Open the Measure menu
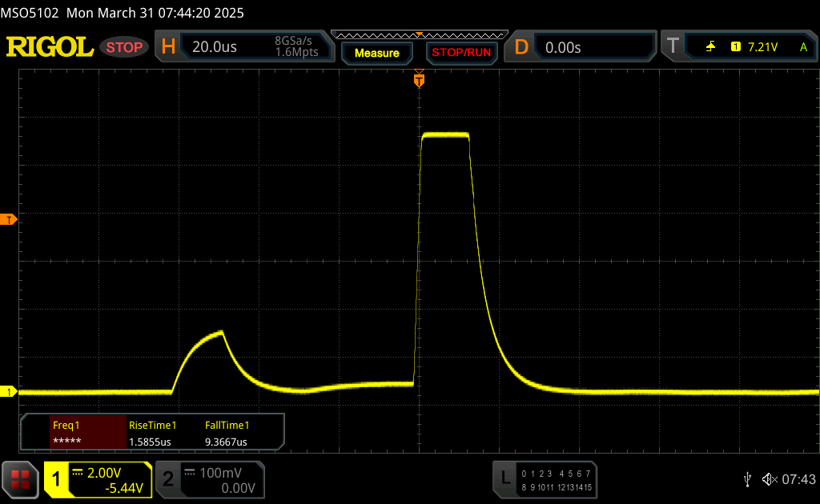820x504 pixels. [x=376, y=53]
